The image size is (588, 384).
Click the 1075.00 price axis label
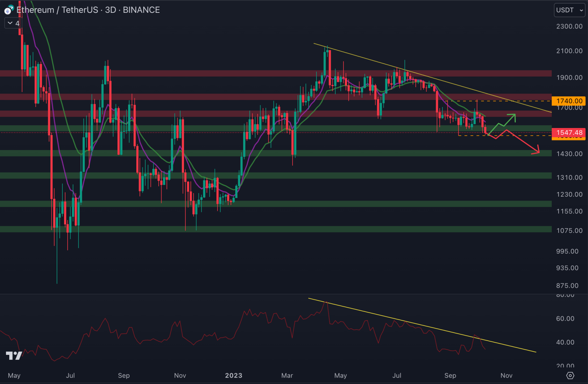569,230
